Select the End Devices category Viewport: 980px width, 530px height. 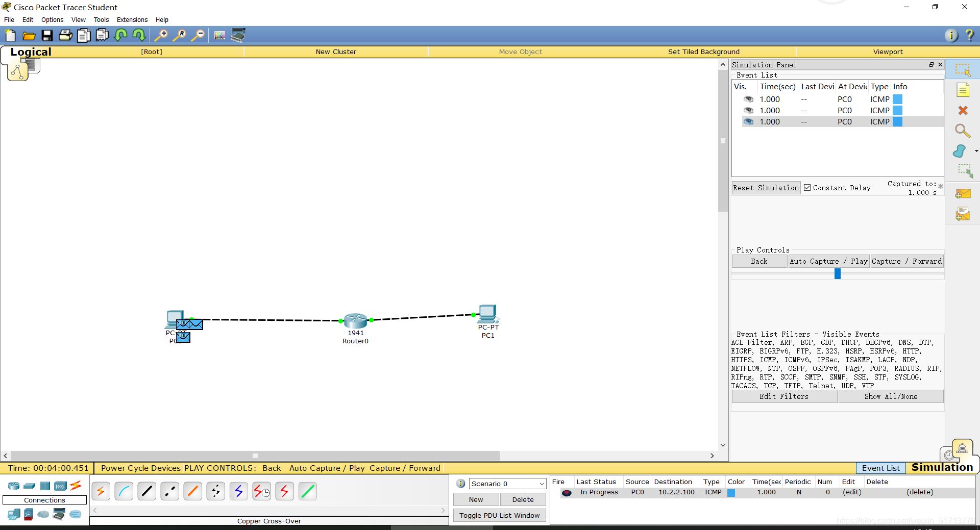(14, 514)
